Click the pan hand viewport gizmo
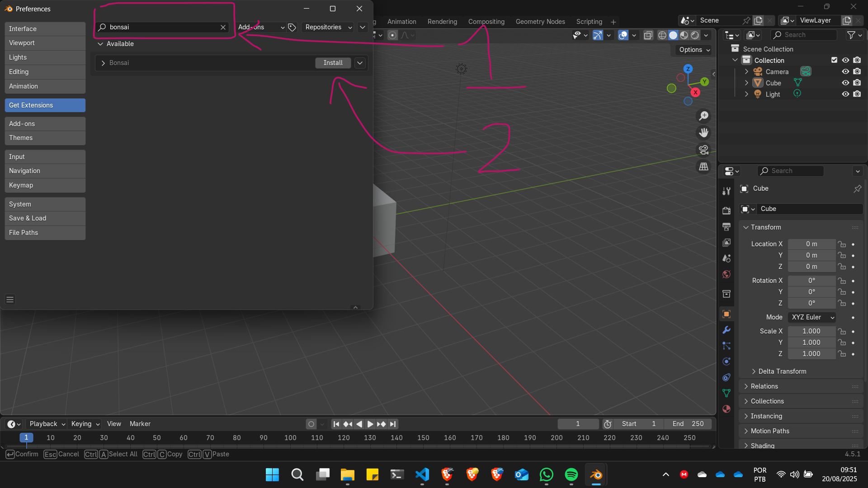The height and width of the screenshot is (488, 868). point(704,133)
